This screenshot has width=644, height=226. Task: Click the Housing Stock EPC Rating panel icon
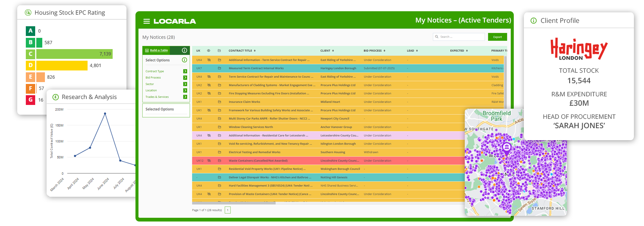point(28,12)
